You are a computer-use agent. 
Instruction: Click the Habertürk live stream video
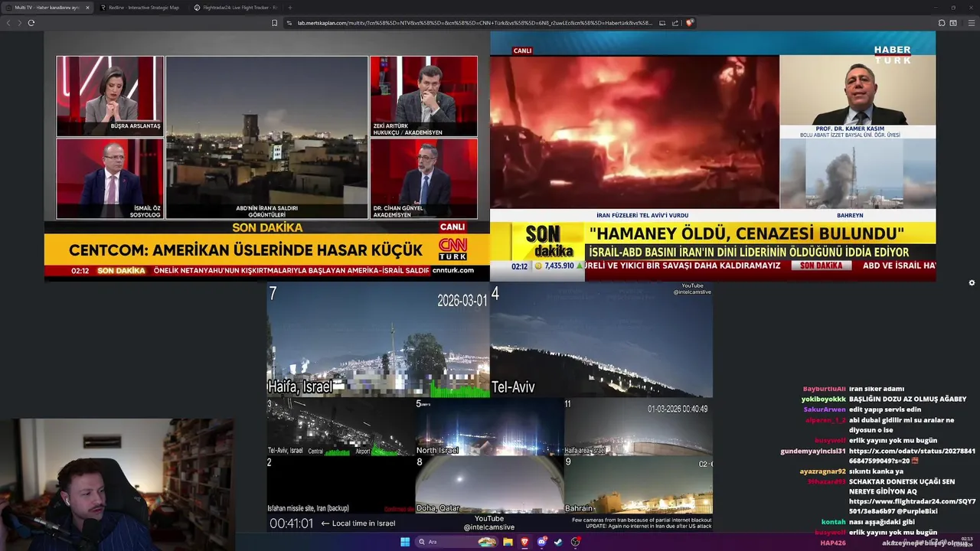pos(713,156)
